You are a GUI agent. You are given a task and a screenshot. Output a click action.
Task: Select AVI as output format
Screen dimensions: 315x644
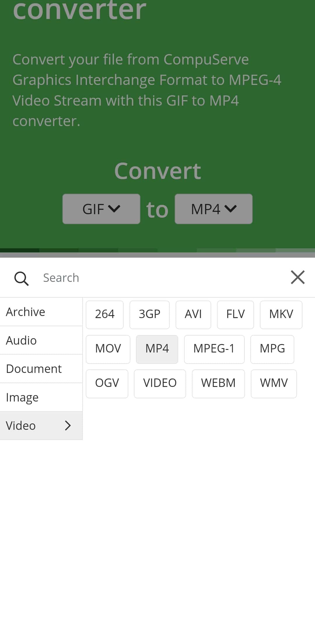[193, 315]
